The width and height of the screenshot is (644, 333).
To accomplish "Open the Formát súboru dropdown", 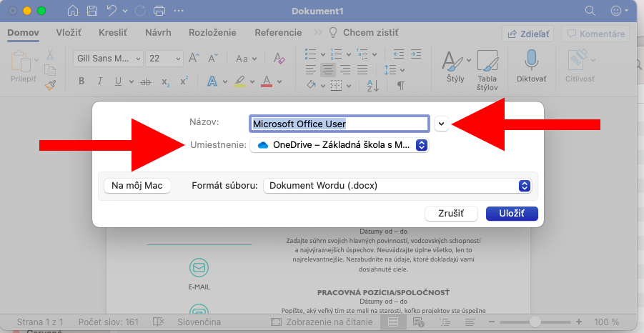I will point(397,186).
